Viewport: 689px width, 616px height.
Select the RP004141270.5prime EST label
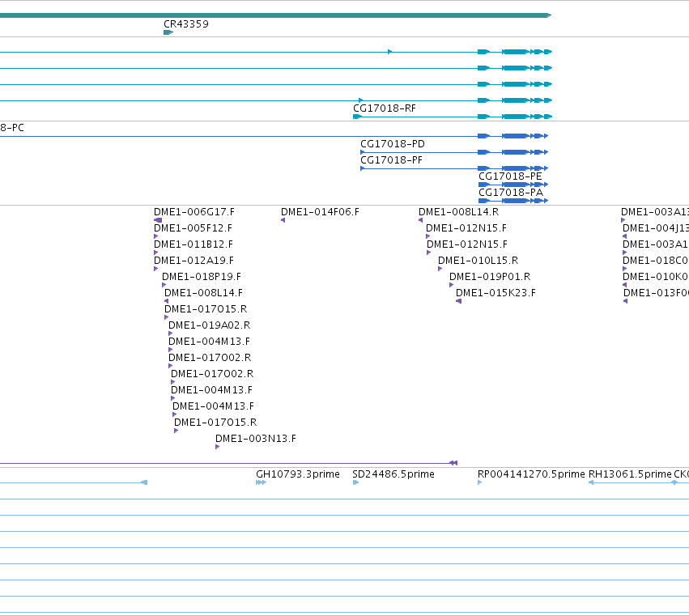click(531, 474)
